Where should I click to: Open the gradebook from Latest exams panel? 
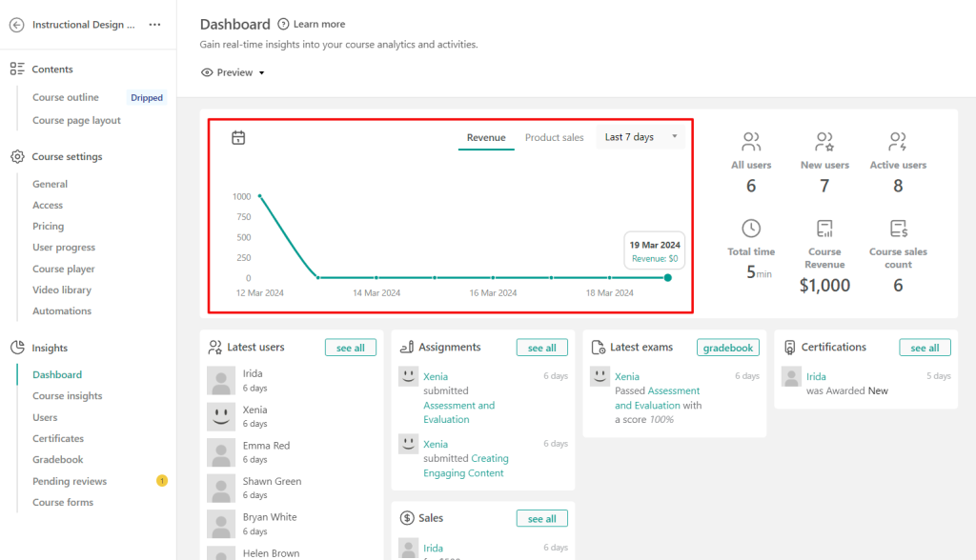728,348
